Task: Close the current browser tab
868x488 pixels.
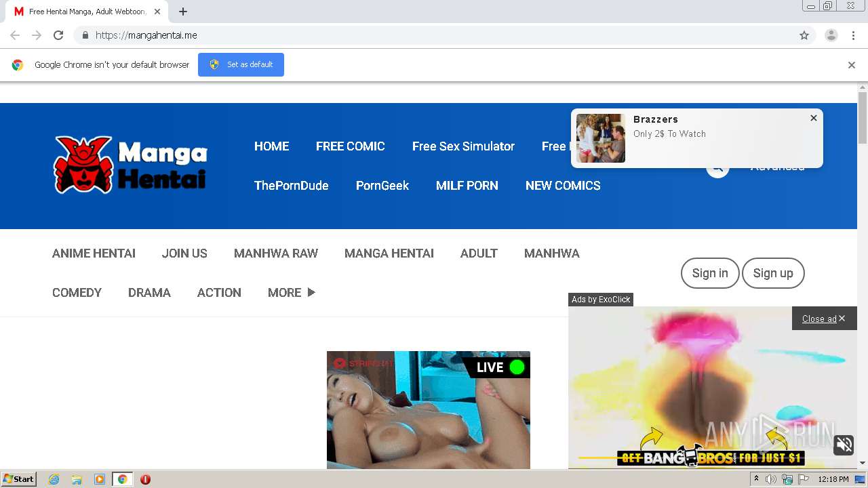Action: 157,12
